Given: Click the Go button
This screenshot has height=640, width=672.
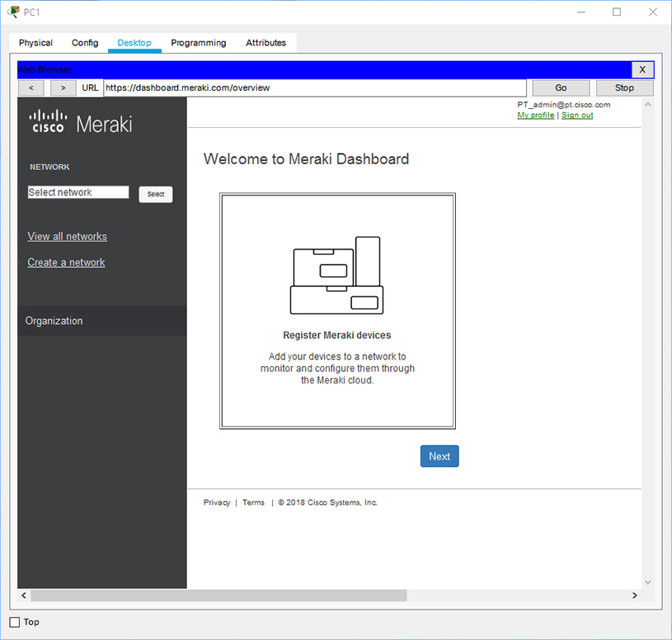Looking at the screenshot, I should pos(561,88).
